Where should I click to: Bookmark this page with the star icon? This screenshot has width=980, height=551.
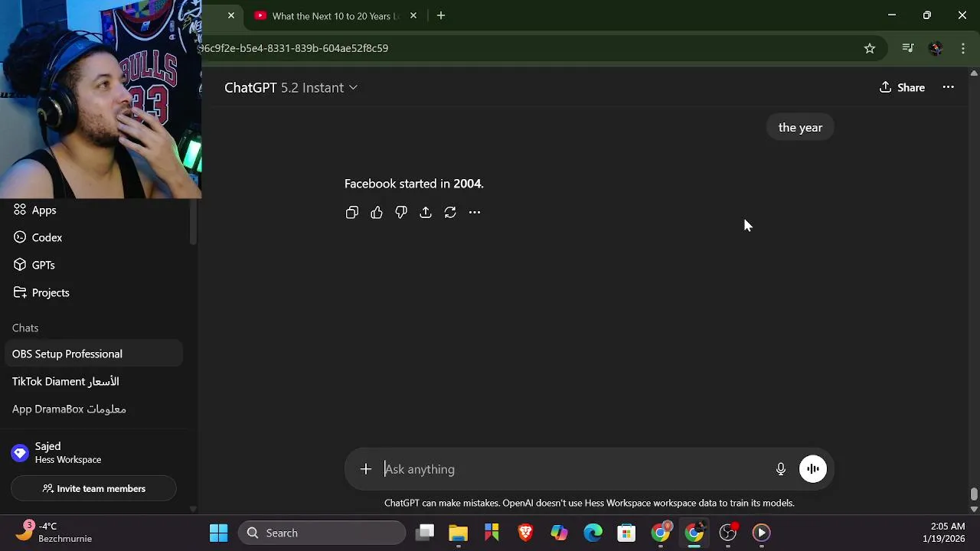tap(870, 48)
